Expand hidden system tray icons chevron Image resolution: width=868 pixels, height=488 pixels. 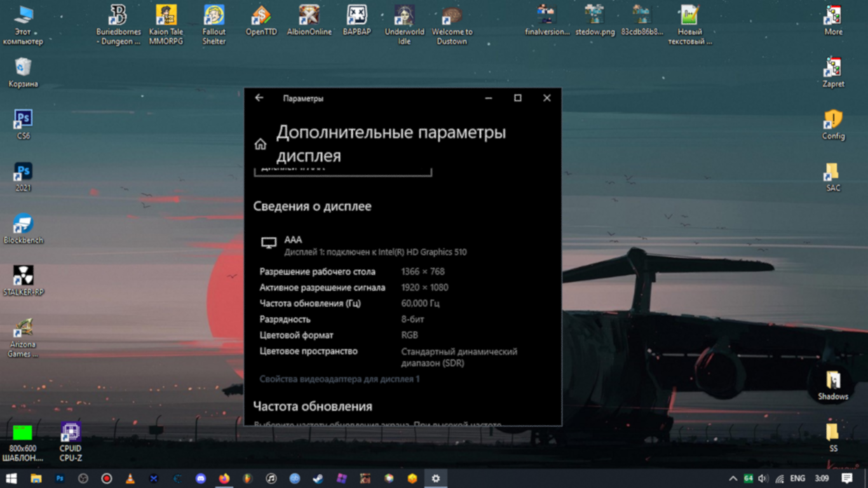(733, 478)
